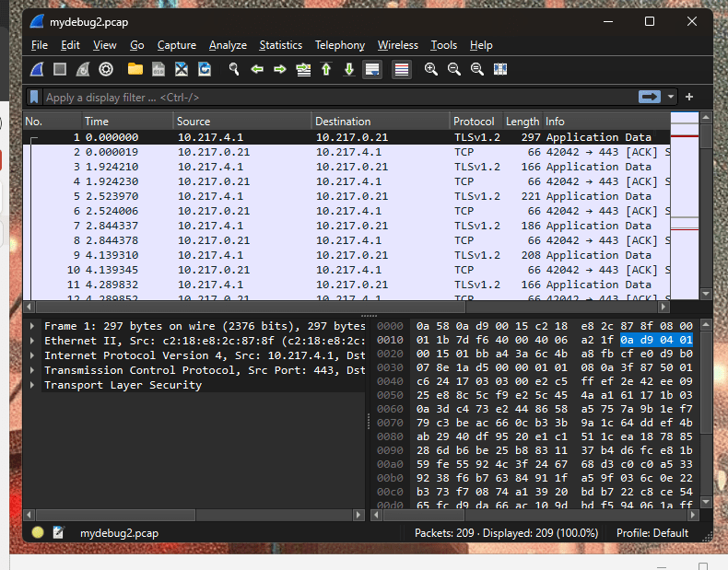Image resolution: width=728 pixels, height=570 pixels.
Task: Select highlighted hex bytes 0a d9 04 01
Action: [656, 340]
